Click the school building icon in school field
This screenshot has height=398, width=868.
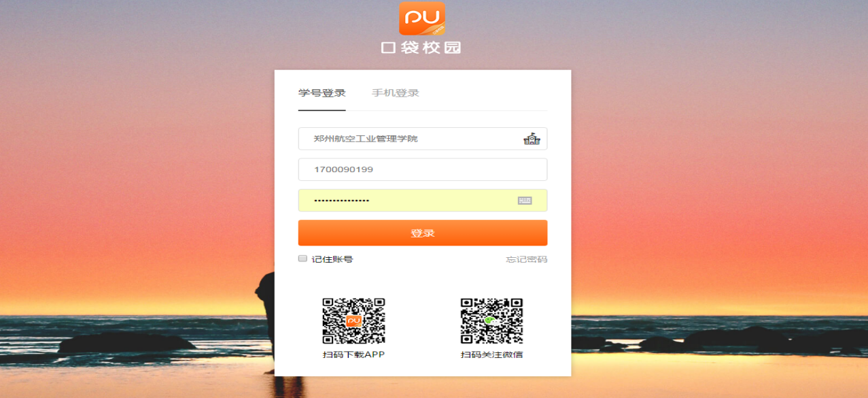point(532,139)
